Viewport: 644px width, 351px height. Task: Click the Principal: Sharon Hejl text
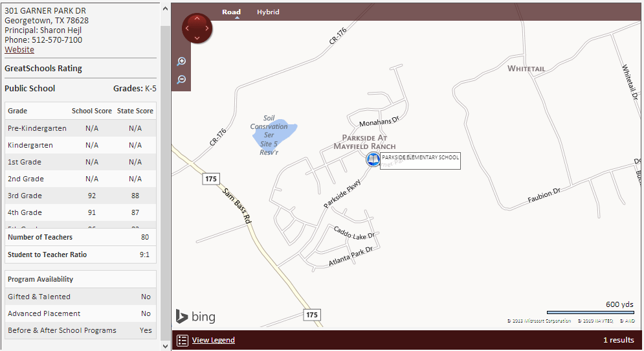(43, 30)
